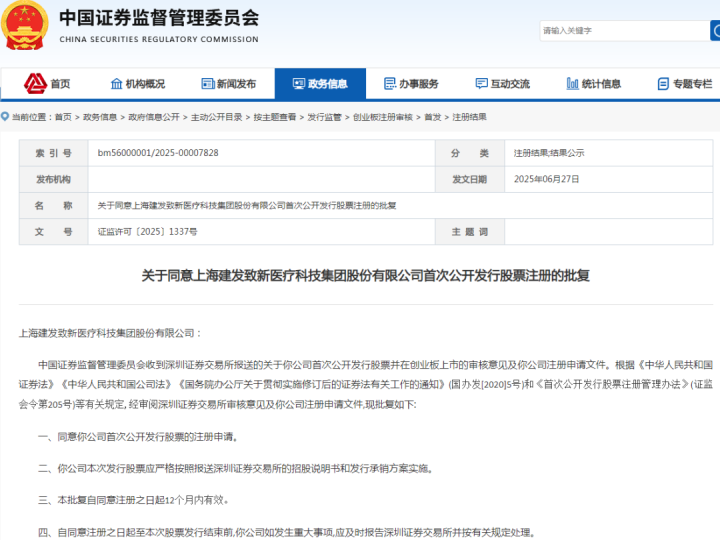Viewport: 720px width, 540px height.
Task: Open 创业板注册审核 breadcrumb link
Action: pyautogui.click(x=382, y=117)
